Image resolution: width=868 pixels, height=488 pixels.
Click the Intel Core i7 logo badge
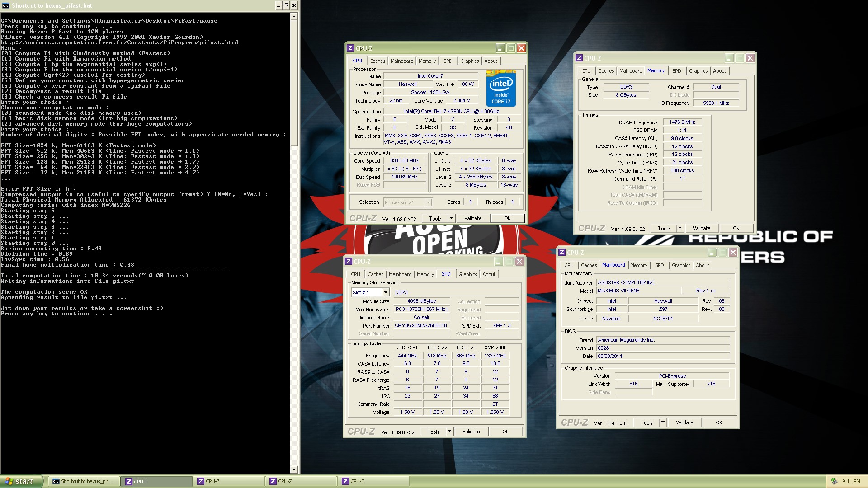pyautogui.click(x=501, y=88)
